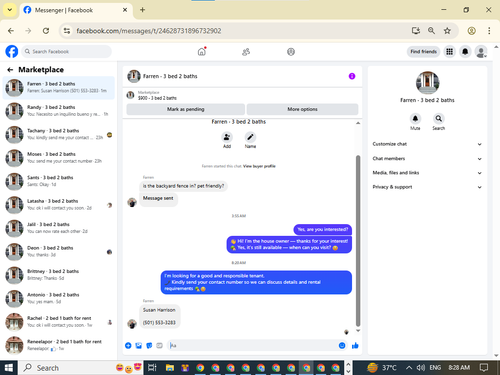Viewport: 500px width, 375px height.
Task: Expand Media, files and links section
Action: point(427,173)
